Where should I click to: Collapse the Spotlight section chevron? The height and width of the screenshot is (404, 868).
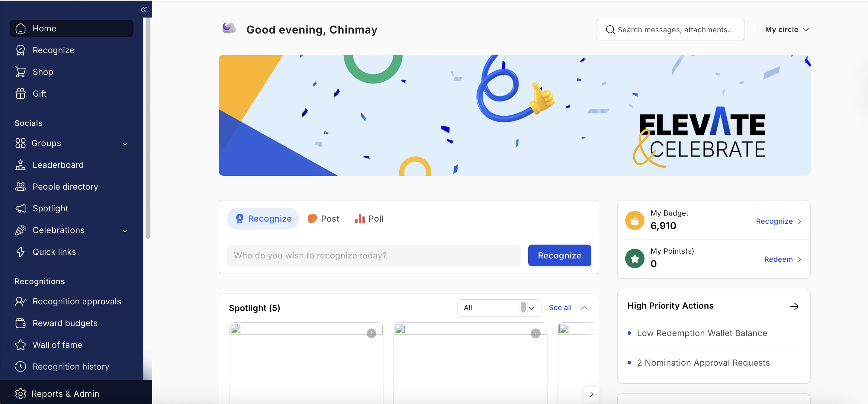(584, 308)
